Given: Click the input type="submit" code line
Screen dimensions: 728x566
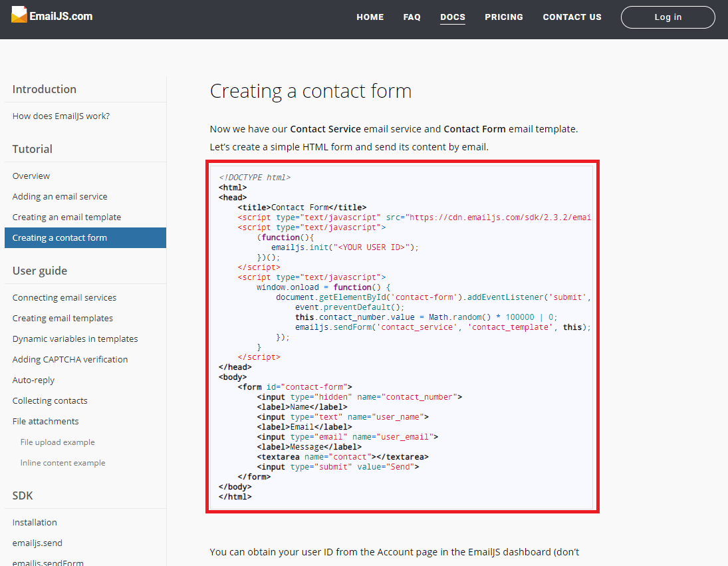Looking at the screenshot, I should coord(338,467).
